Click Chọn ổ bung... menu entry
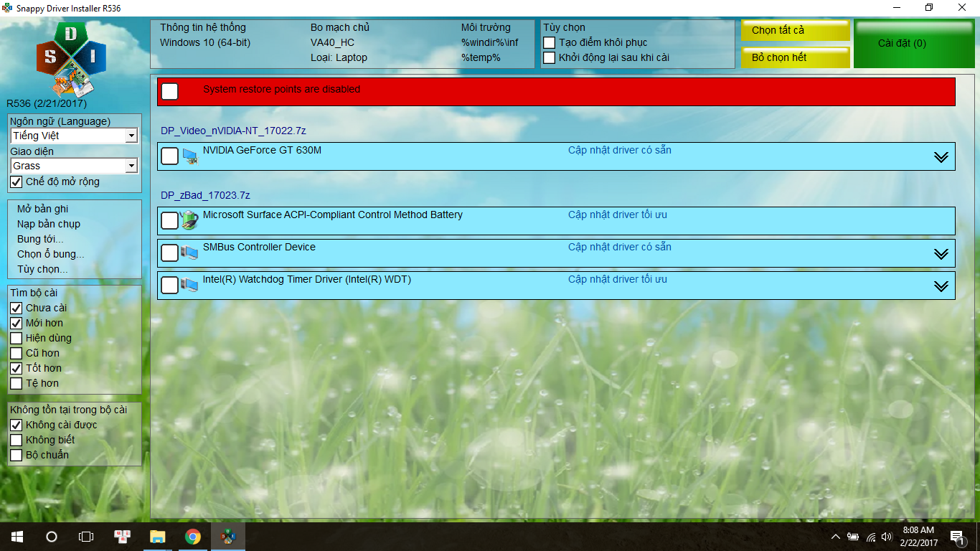The width and height of the screenshot is (980, 551). pyautogui.click(x=51, y=254)
